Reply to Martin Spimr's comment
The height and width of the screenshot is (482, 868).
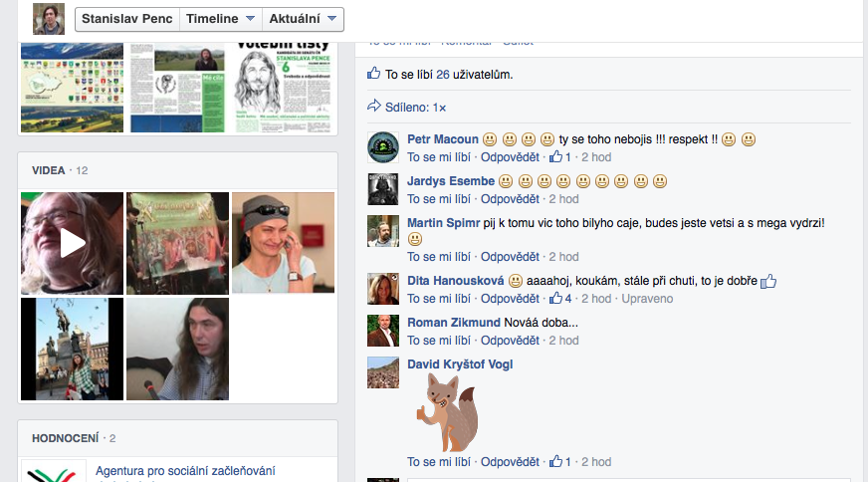click(x=510, y=257)
